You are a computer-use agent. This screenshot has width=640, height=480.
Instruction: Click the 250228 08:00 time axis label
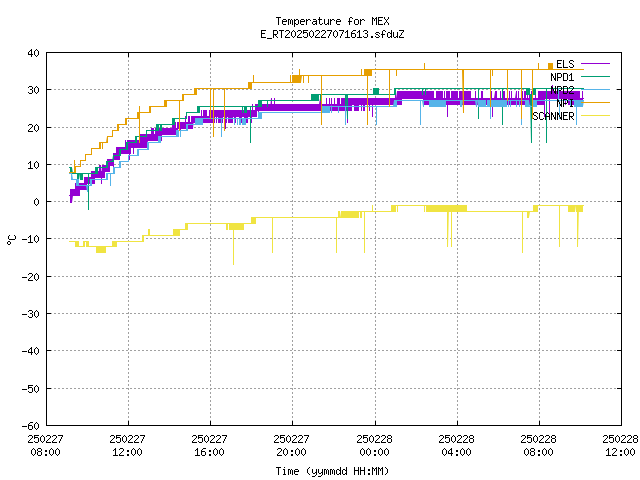pos(538,445)
